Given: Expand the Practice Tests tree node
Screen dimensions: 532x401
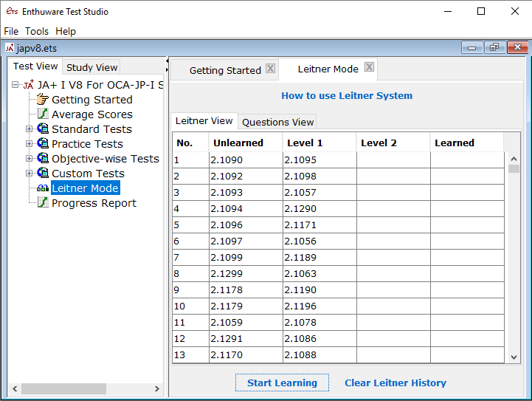Looking at the screenshot, I should pos(30,144).
